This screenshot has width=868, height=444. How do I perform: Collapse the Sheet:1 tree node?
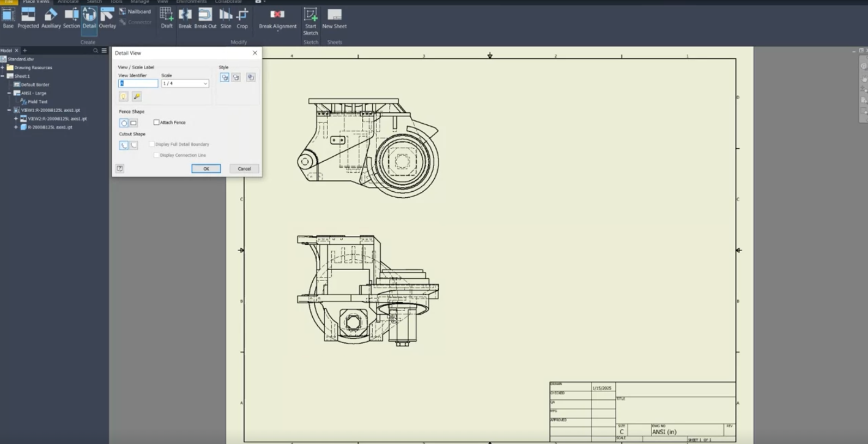3,76
